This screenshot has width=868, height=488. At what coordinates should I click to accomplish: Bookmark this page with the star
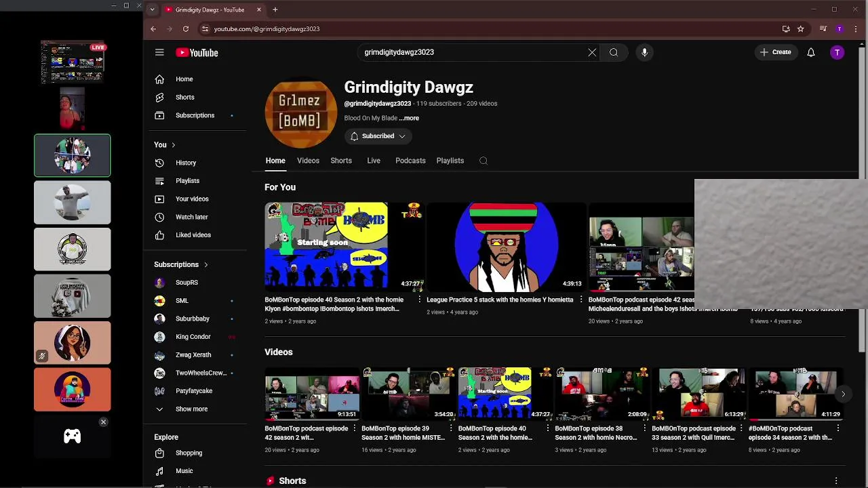(801, 29)
